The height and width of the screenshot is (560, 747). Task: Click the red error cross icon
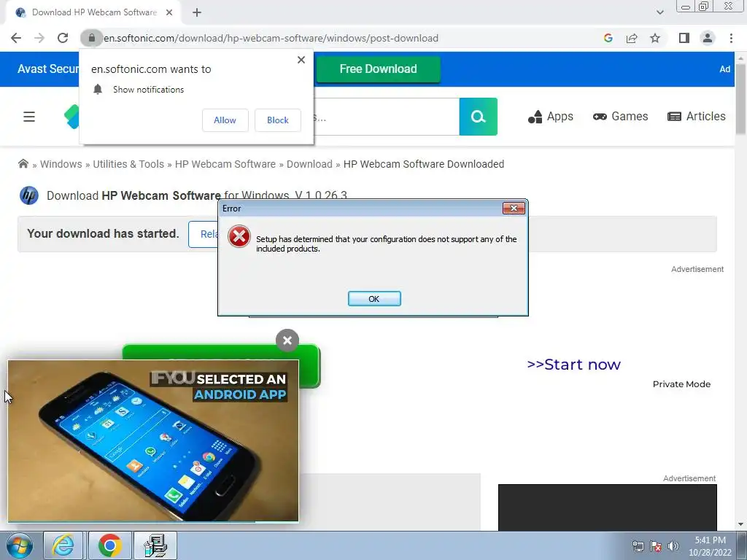tap(239, 236)
